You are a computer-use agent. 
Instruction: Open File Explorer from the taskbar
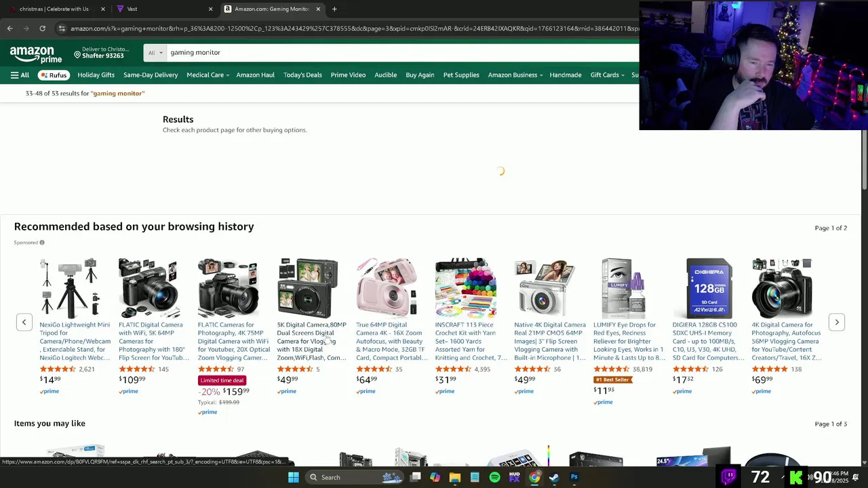[x=455, y=477]
